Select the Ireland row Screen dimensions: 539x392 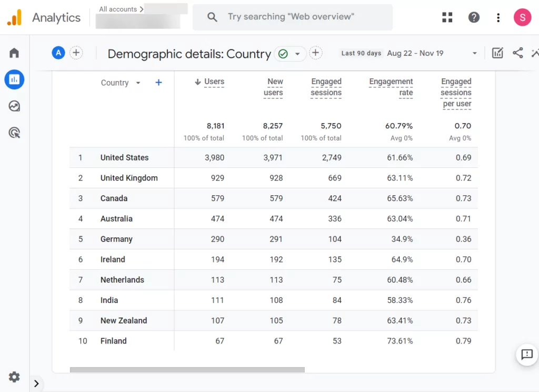pos(274,259)
